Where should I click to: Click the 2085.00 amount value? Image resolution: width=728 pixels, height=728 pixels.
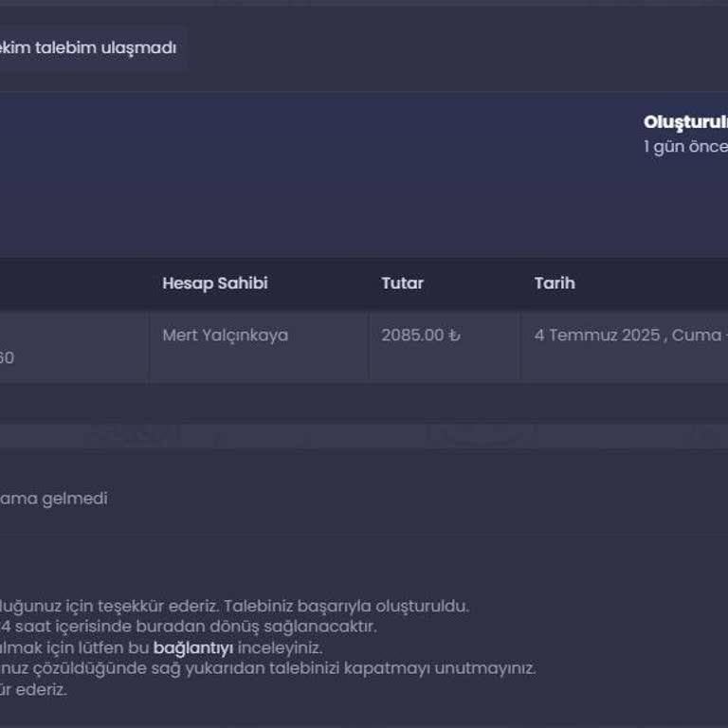412,336
